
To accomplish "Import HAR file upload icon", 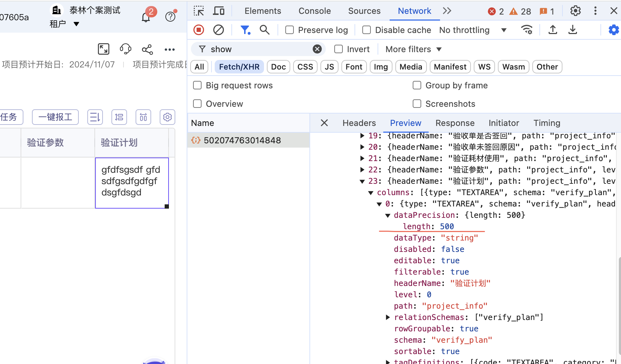I will point(553,30).
